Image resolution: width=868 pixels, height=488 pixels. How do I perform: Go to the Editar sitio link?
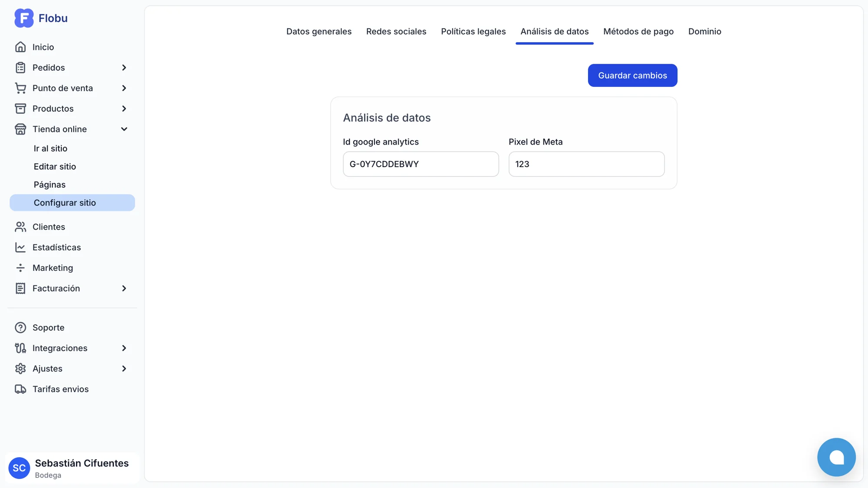[55, 167]
